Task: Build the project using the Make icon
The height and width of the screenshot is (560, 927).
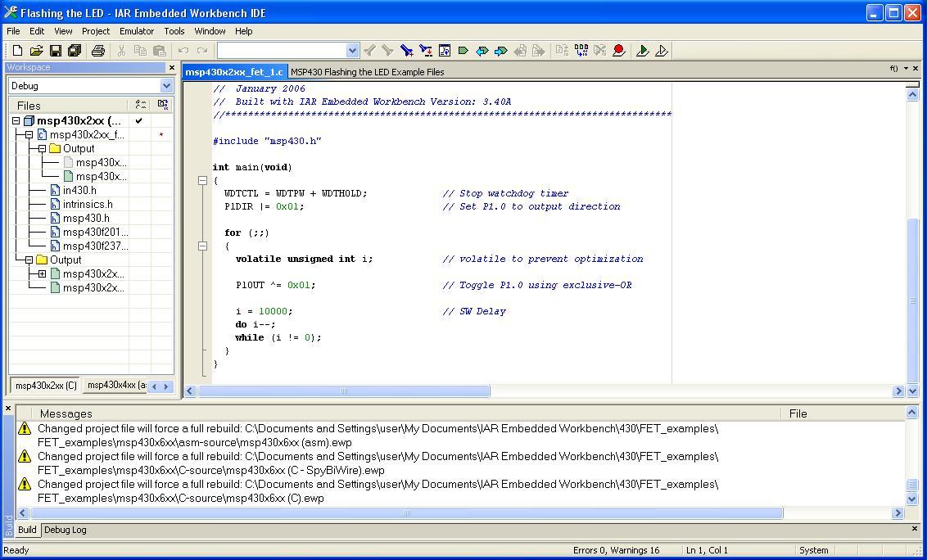Action: click(x=581, y=51)
